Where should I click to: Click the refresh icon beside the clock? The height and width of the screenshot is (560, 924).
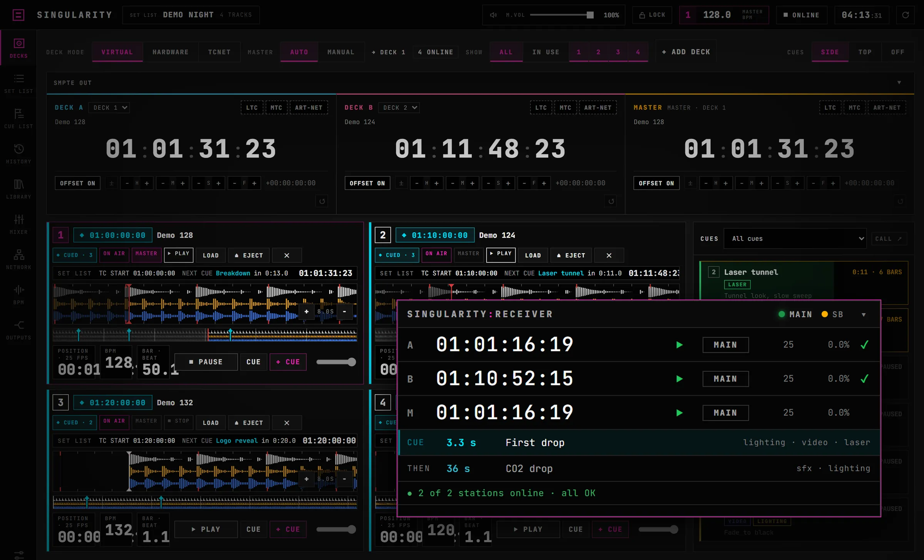point(906,15)
